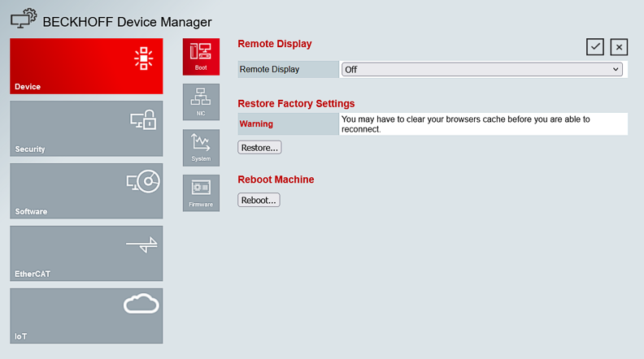Apply changes with the checkmark button
The width and height of the screenshot is (644, 359).
point(594,47)
